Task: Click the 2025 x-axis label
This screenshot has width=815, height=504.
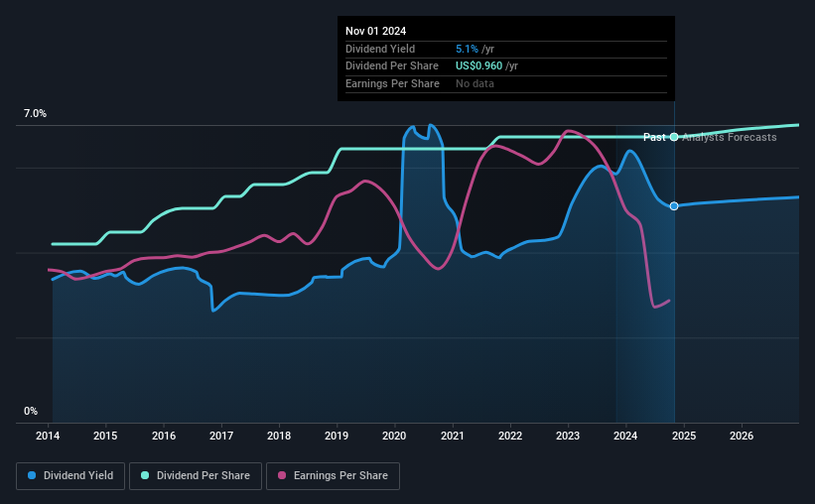Action: click(x=684, y=436)
